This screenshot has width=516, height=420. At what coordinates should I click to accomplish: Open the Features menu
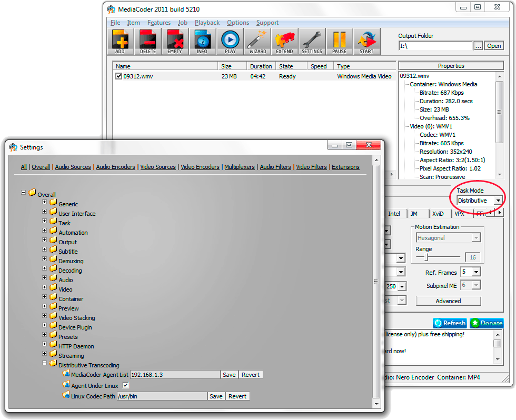tap(159, 23)
